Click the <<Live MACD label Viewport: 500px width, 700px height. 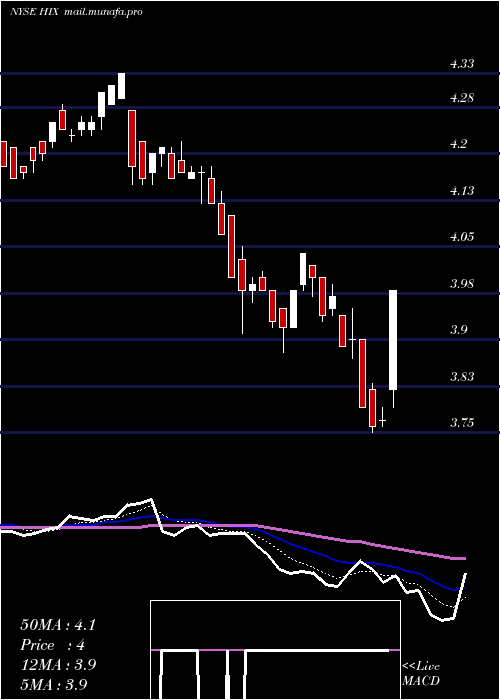[421, 674]
